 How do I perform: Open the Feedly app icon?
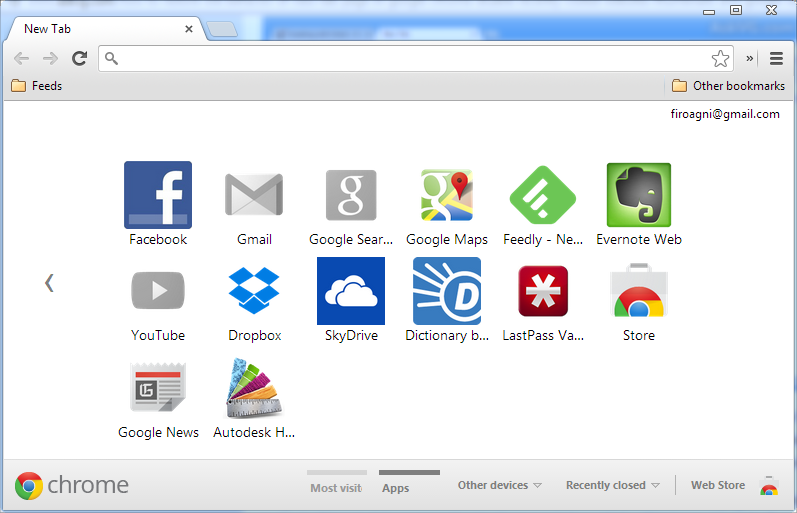[543, 195]
